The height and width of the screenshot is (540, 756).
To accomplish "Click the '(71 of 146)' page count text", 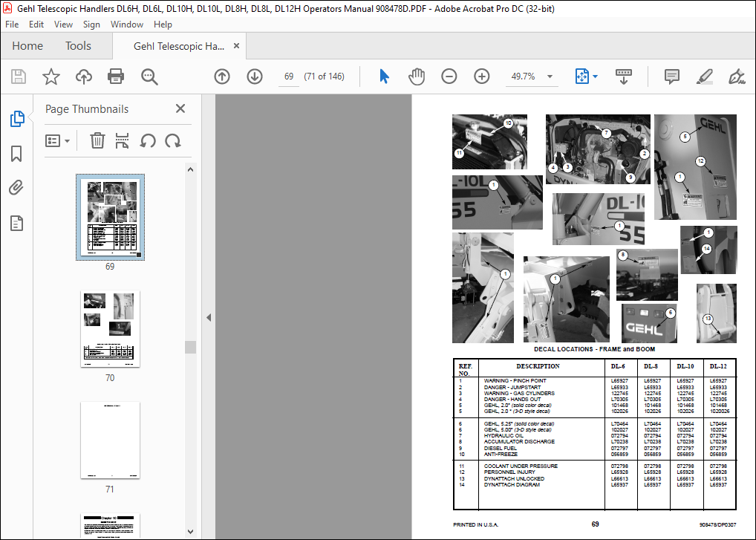I will point(324,77).
